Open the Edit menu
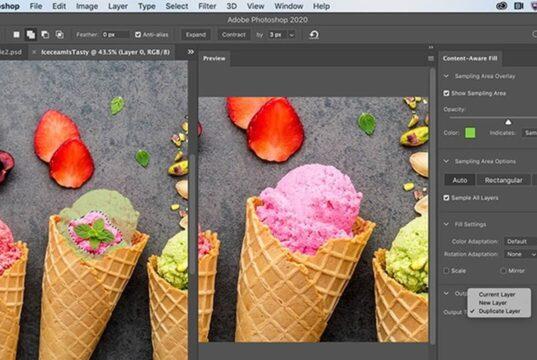Image resolution: width=537 pixels, height=360 pixels. (59, 6)
